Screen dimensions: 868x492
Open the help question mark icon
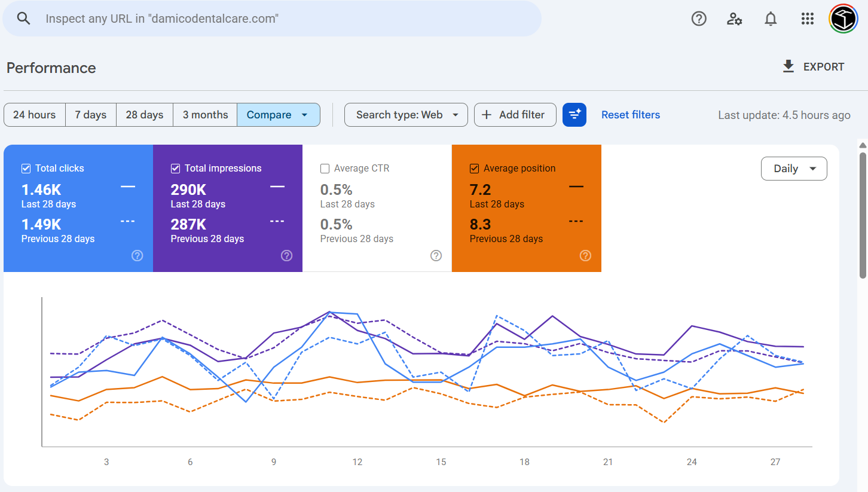tap(699, 19)
